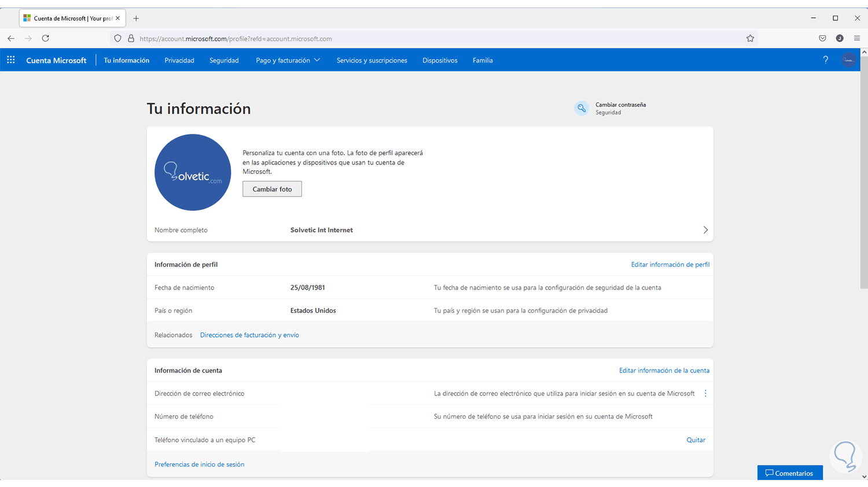868x487 pixels.
Task: Click the Tu información page heading
Action: point(198,109)
